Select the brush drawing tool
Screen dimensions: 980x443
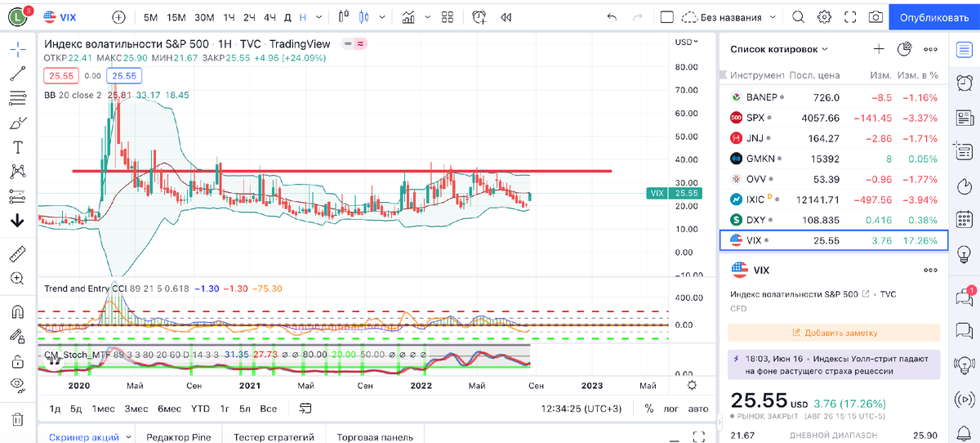click(17, 123)
